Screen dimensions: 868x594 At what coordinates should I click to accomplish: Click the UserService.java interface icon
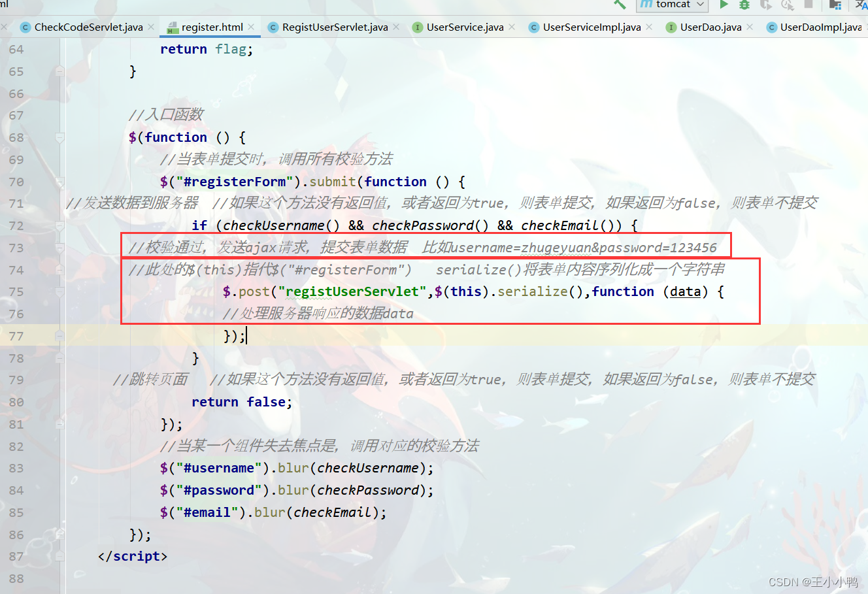tap(418, 27)
